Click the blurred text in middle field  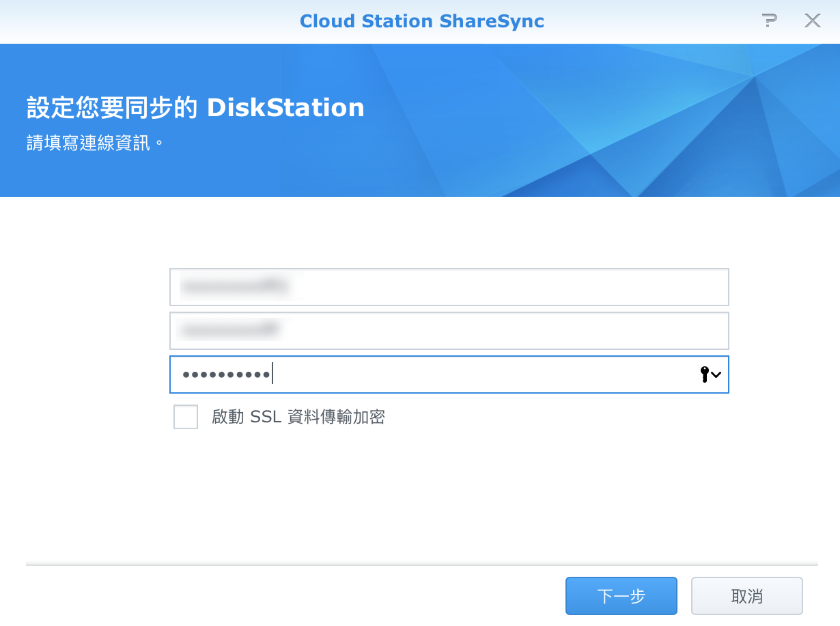point(229,331)
